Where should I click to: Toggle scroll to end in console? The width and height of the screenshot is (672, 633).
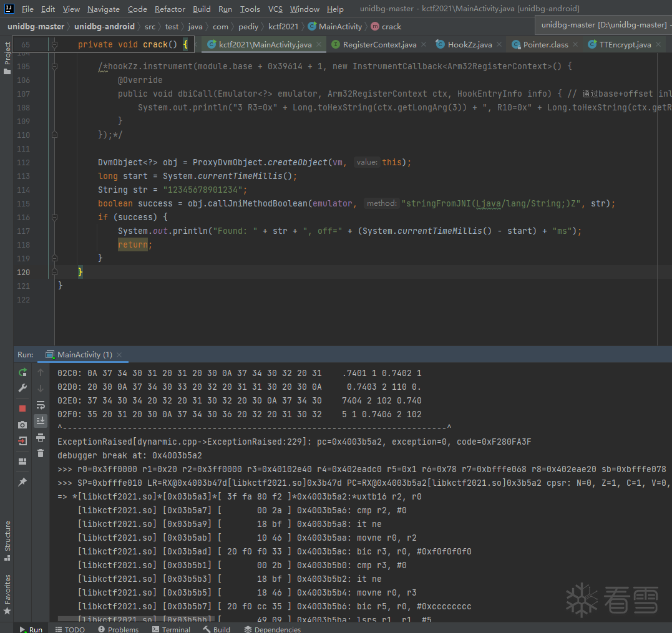point(41,421)
